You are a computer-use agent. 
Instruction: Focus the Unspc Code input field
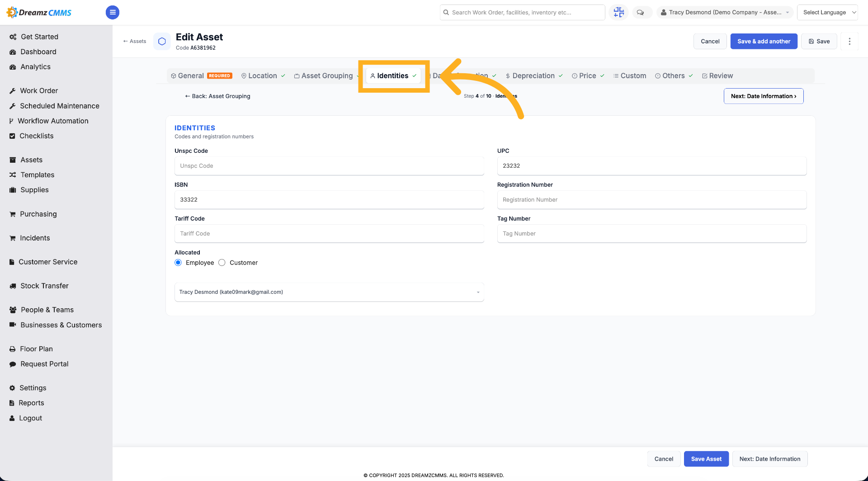click(329, 166)
